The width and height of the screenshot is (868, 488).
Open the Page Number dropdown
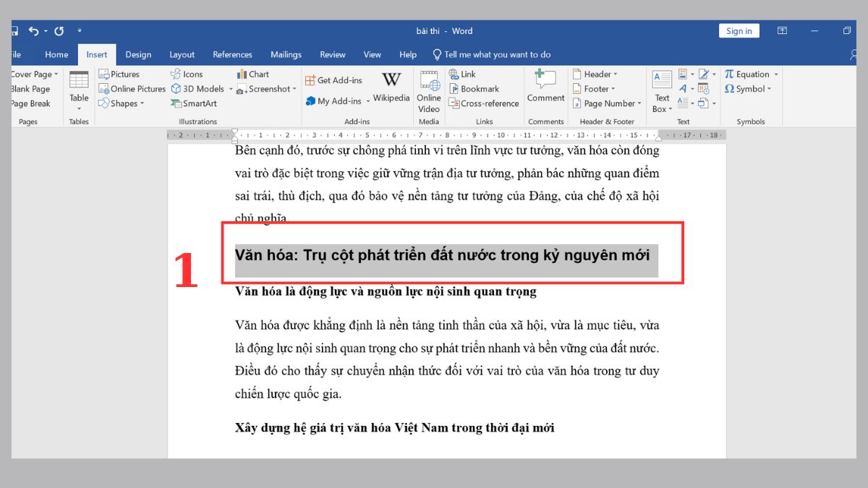(x=606, y=103)
